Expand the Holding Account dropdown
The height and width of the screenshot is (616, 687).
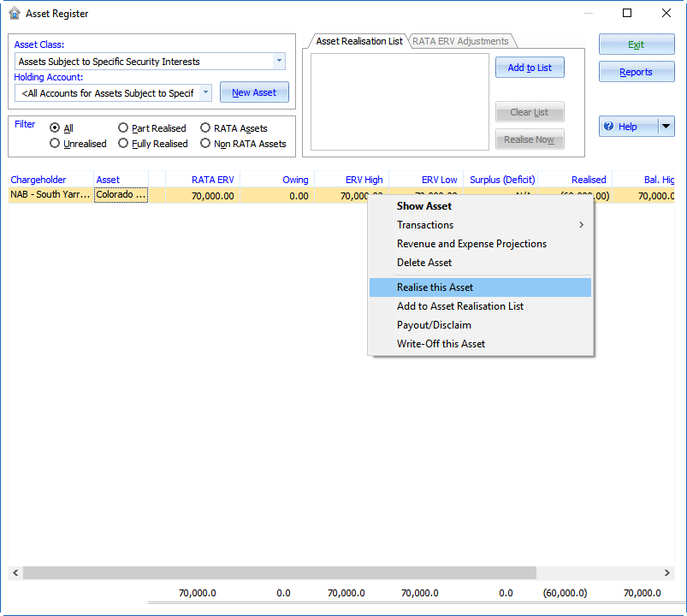[x=205, y=92]
